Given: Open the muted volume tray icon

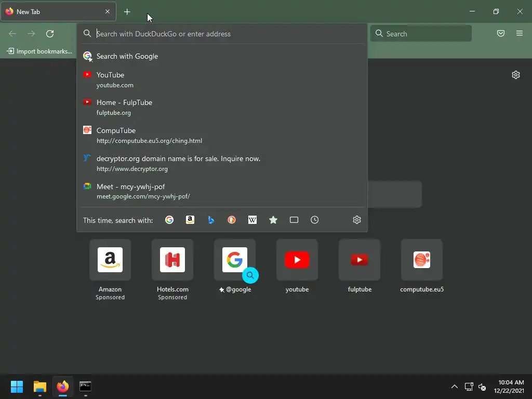Looking at the screenshot, I should [x=482, y=387].
